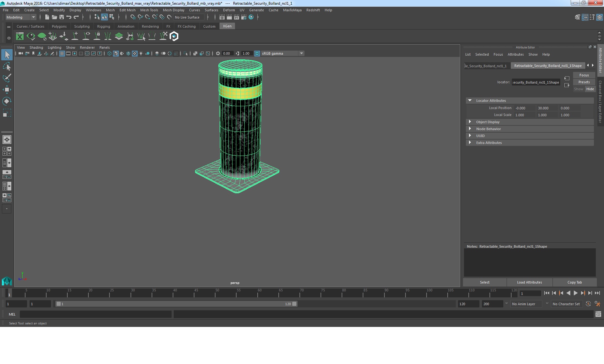Open the sRGB gamma dropdown
This screenshot has width=604, height=364.
point(301,53)
